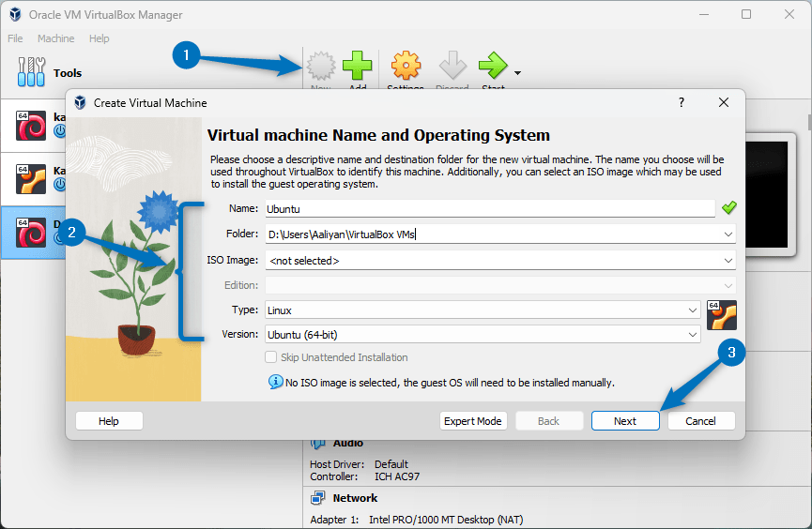
Task: Click the Network section icon
Action: click(317, 498)
